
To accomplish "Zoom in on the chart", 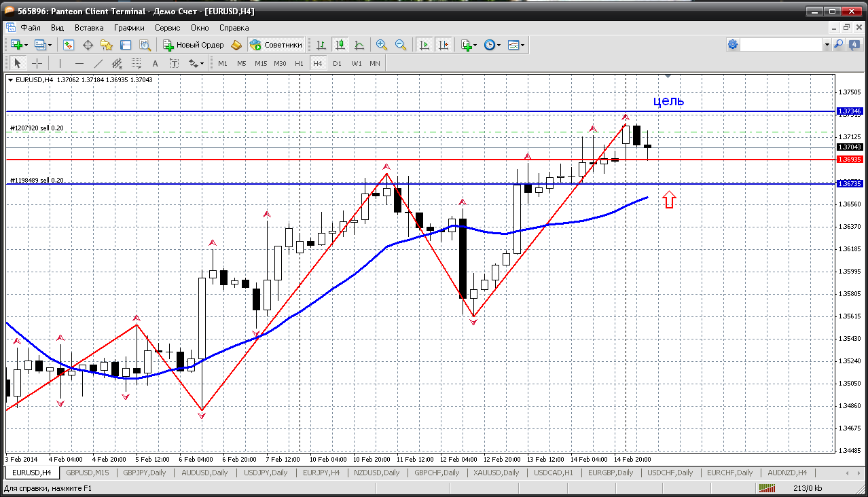I will [382, 45].
